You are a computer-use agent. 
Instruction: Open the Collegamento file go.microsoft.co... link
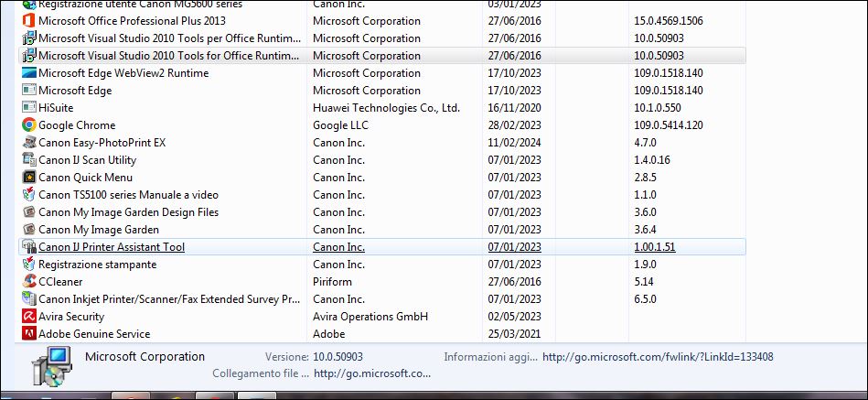pyautogui.click(x=372, y=374)
